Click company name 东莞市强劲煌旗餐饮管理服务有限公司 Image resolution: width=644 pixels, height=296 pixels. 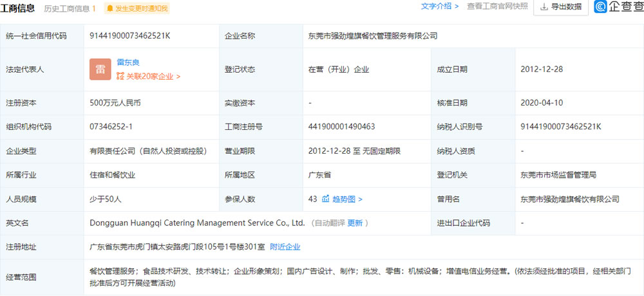coord(373,36)
